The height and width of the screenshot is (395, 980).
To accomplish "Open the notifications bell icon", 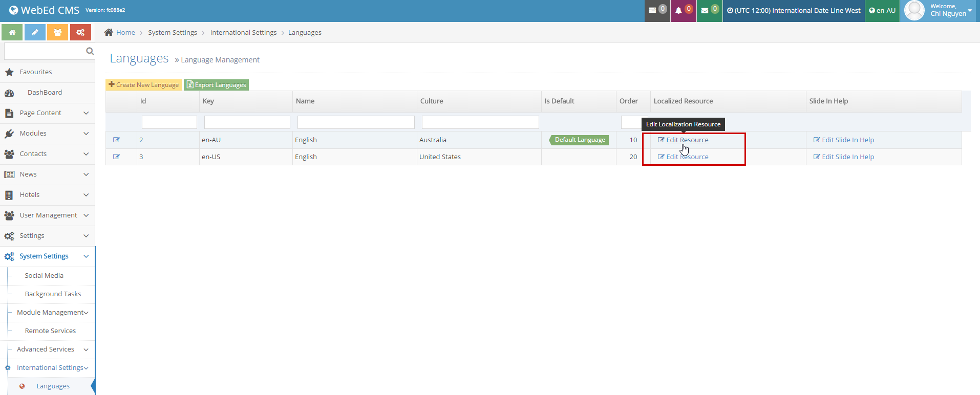I will tap(683, 11).
